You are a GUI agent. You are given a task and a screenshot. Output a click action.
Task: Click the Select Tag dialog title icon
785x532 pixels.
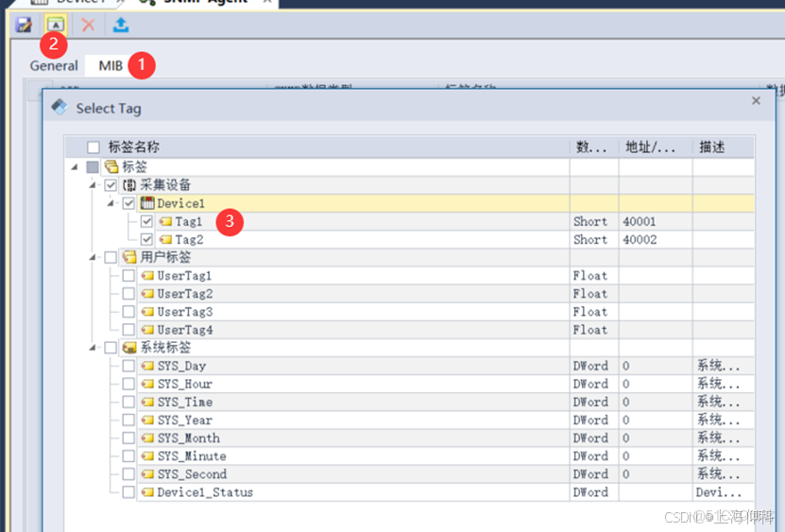click(x=60, y=107)
